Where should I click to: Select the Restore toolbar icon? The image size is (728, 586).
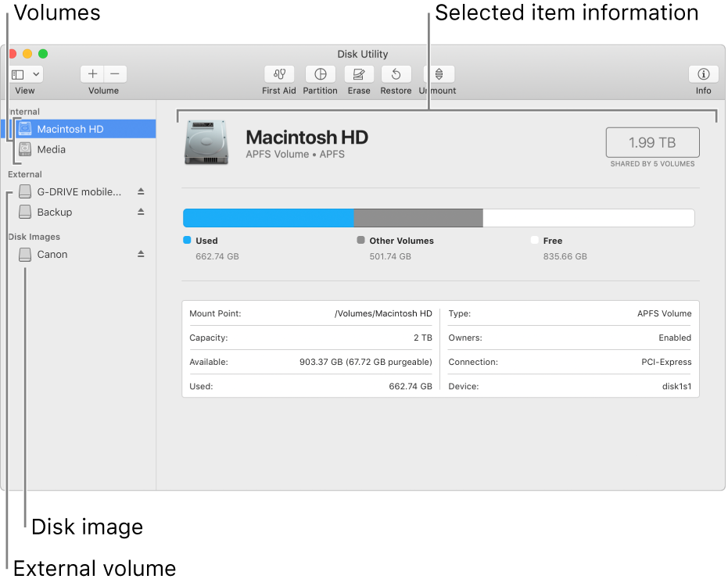396,74
